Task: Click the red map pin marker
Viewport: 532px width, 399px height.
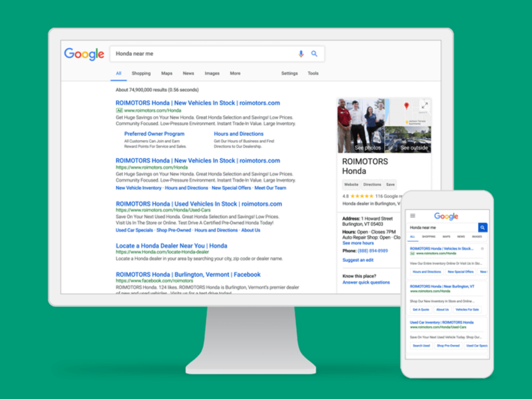Action: pyautogui.click(x=406, y=106)
